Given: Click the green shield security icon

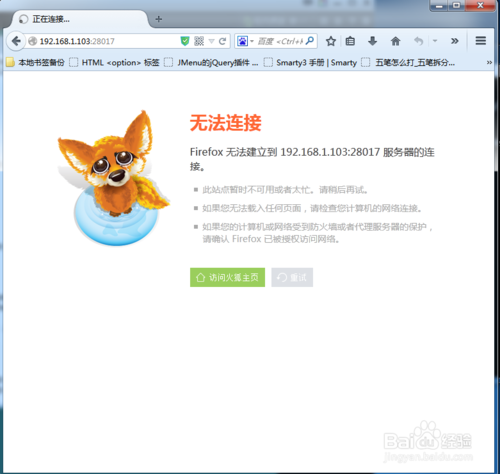Looking at the screenshot, I should 185,41.
